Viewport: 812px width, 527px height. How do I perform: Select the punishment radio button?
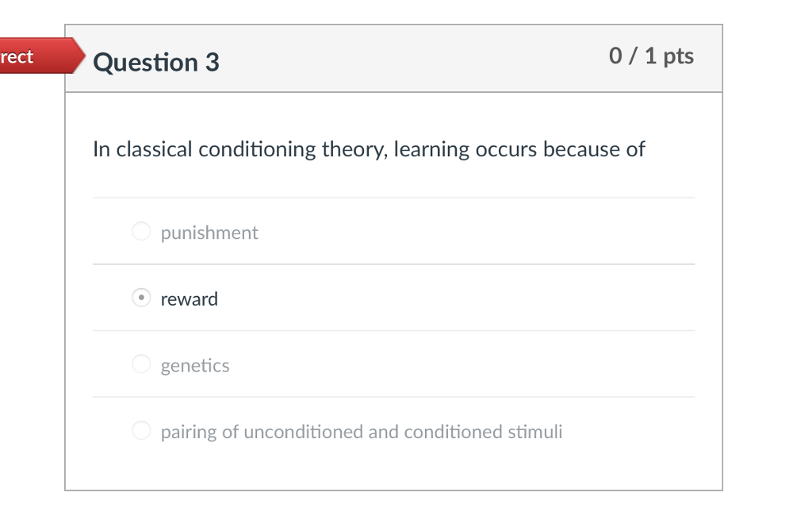pyautogui.click(x=141, y=231)
